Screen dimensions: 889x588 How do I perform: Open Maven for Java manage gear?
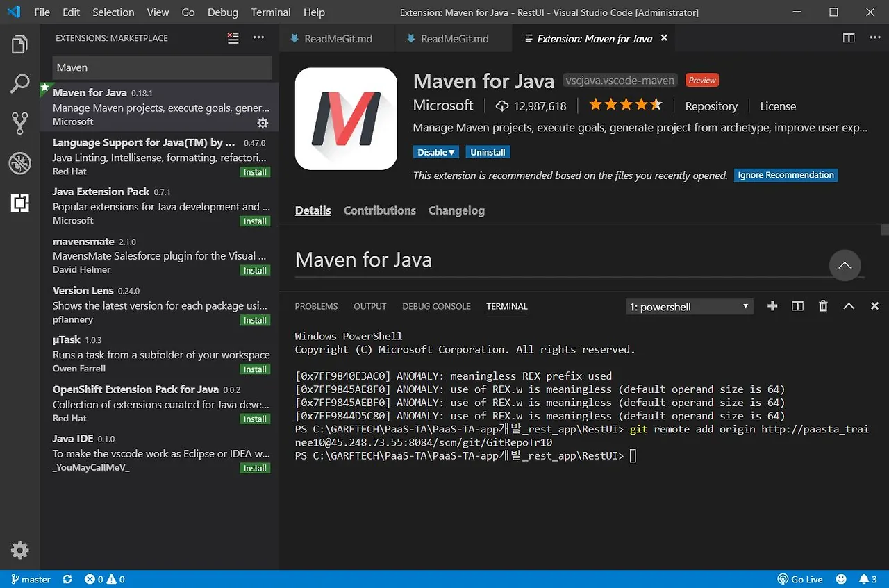263,123
